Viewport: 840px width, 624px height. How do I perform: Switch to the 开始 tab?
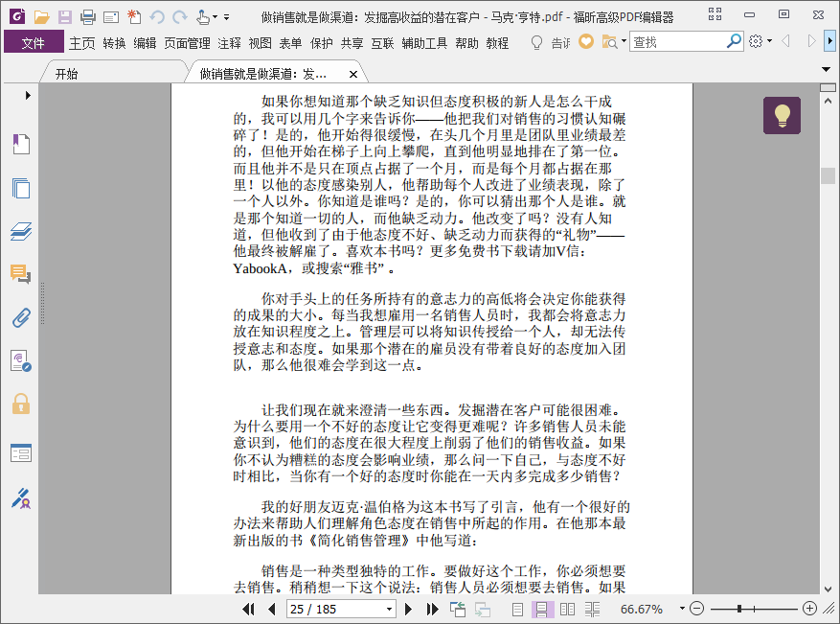(x=66, y=74)
